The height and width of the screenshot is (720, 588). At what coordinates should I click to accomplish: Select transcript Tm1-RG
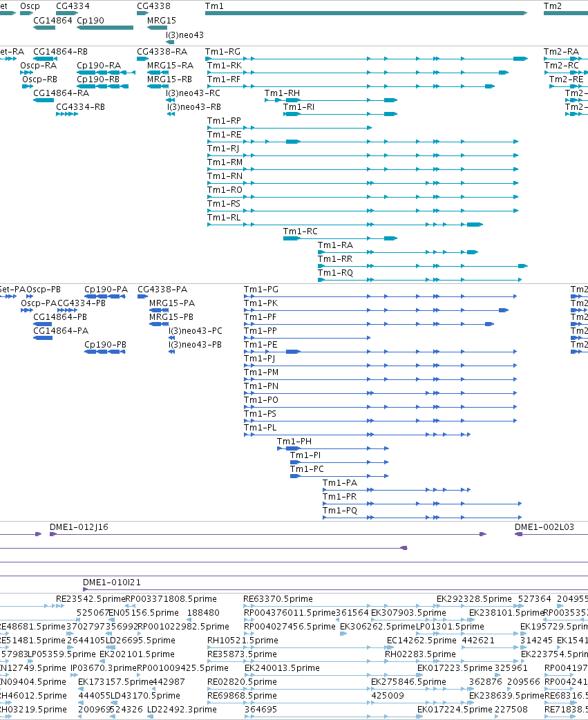[366, 59]
